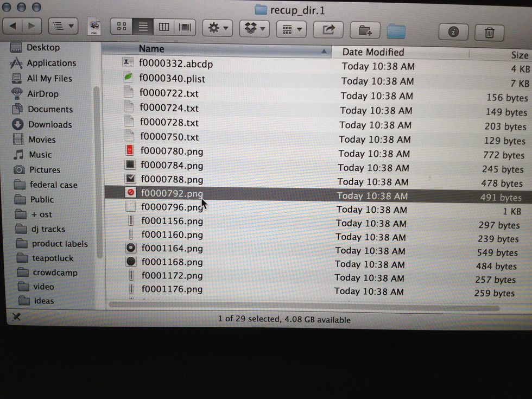532x399 pixels.
Task: Switch to icon view
Action: 122,26
